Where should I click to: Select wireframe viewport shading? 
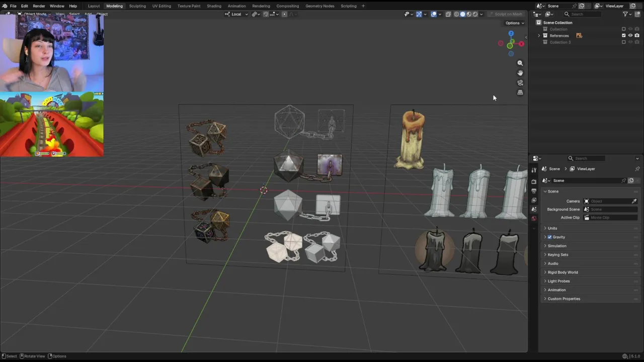[456, 14]
